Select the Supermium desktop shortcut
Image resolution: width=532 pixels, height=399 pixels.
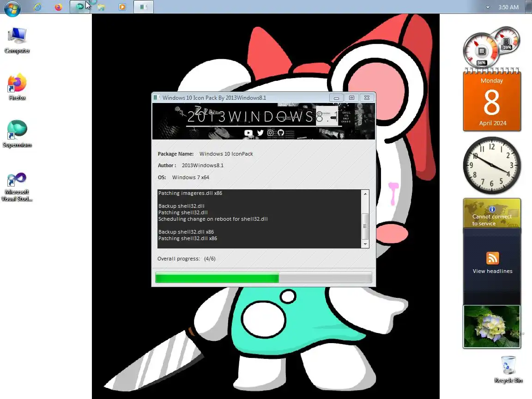click(17, 133)
